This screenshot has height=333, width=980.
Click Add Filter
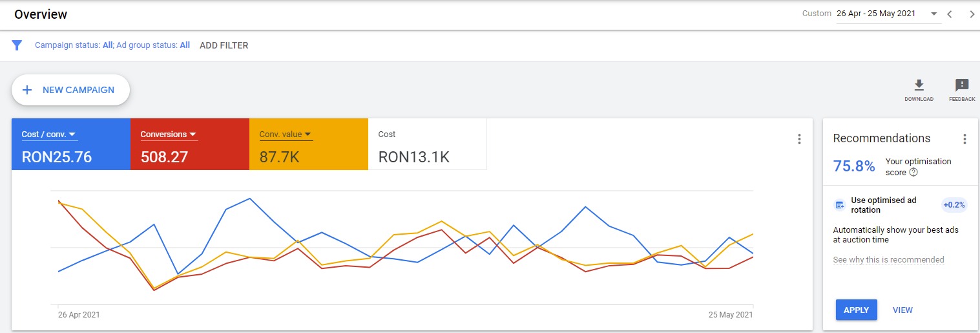point(224,45)
